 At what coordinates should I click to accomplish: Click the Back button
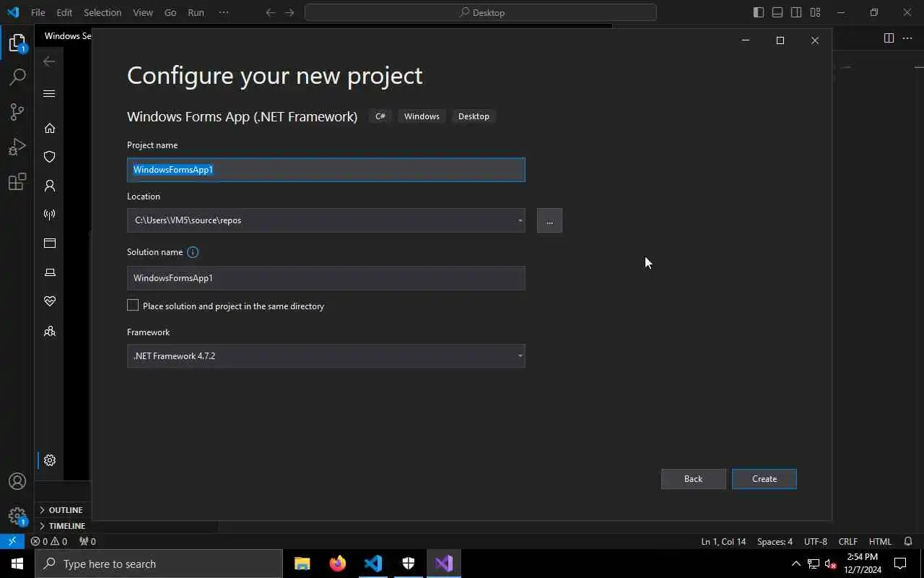pos(693,479)
